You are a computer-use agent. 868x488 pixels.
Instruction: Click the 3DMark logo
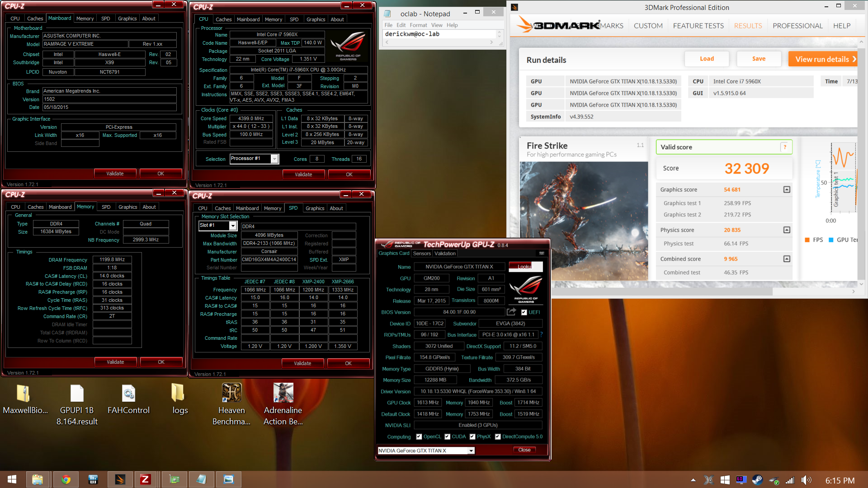560,25
